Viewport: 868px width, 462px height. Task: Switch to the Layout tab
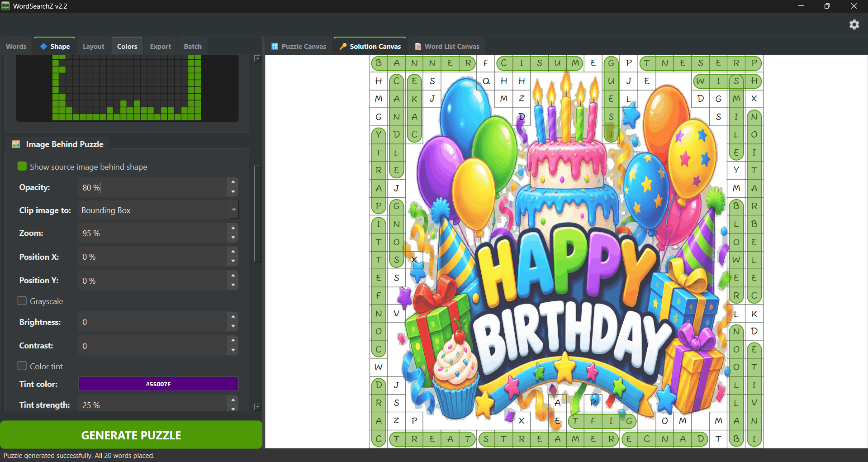tap(93, 46)
